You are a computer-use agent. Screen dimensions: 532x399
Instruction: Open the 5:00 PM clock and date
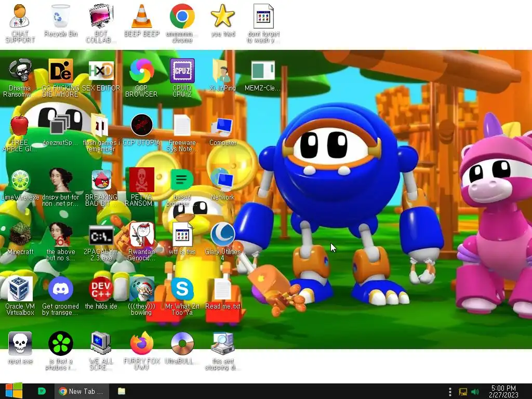[x=503, y=392]
